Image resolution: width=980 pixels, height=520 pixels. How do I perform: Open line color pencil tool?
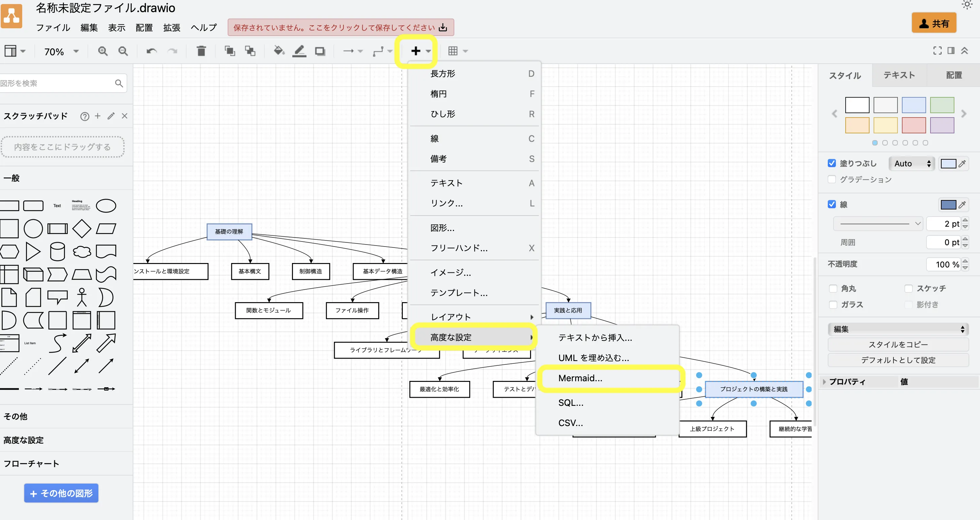[x=299, y=51]
